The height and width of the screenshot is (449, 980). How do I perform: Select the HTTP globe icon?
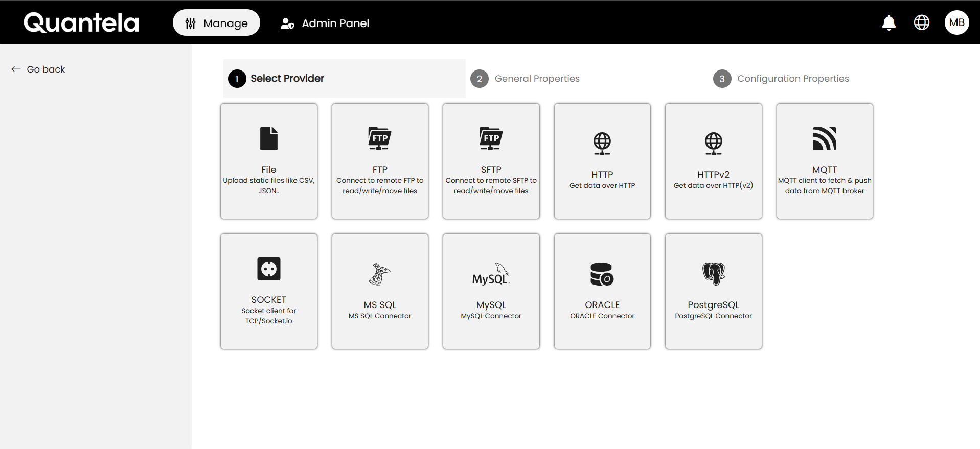coord(602,144)
